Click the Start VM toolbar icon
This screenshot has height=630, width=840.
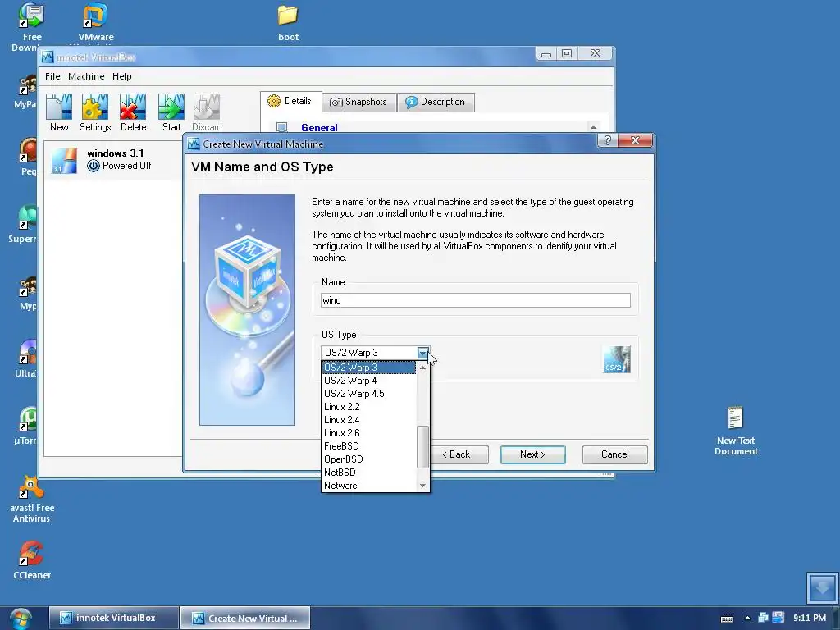pyautogui.click(x=171, y=112)
